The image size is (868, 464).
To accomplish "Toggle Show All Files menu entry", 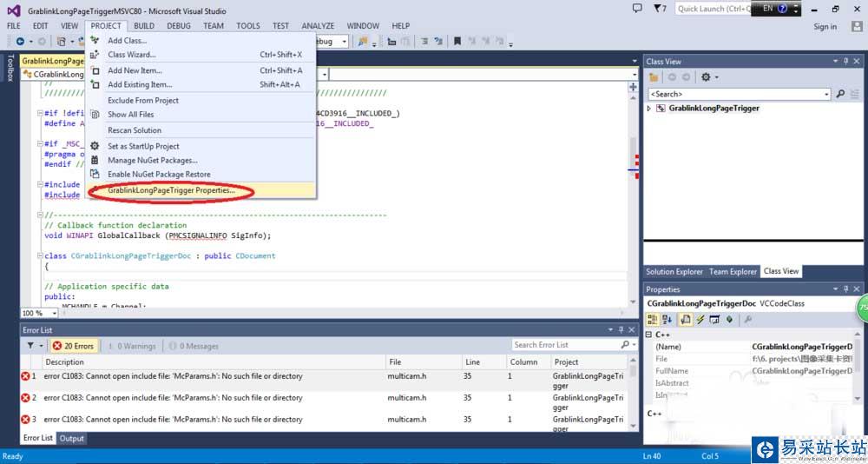I will click(x=201, y=114).
